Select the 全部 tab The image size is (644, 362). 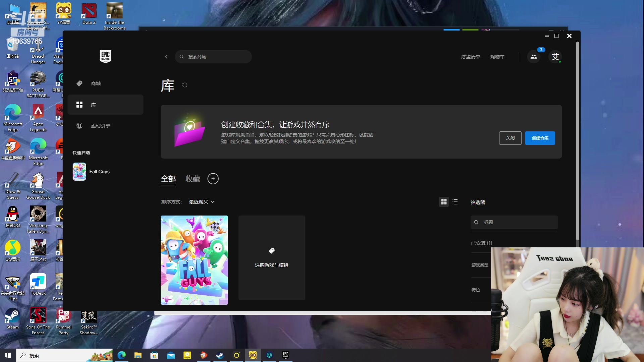point(168,179)
